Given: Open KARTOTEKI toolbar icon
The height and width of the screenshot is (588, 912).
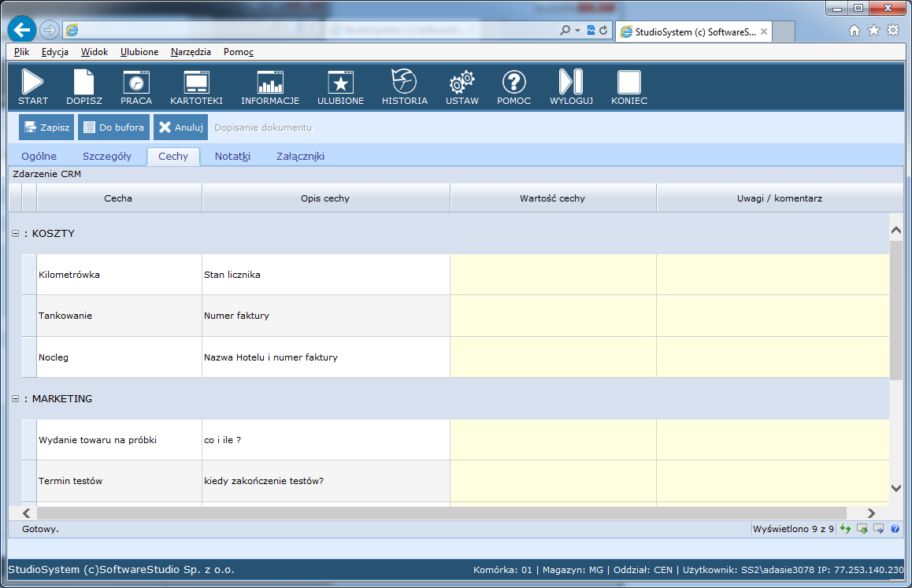Looking at the screenshot, I should point(197,82).
